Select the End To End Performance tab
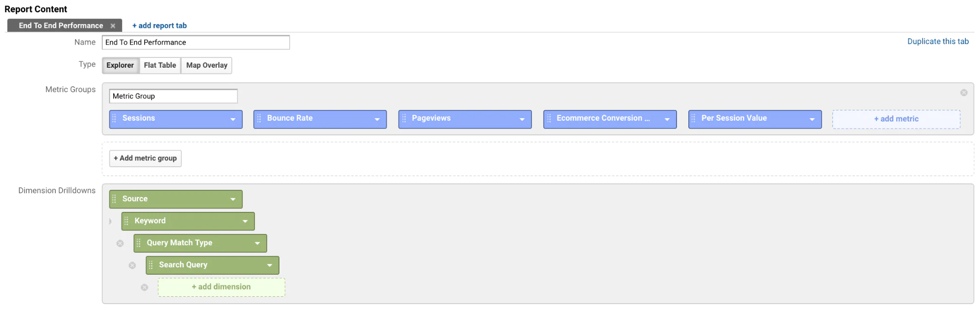 [61, 26]
